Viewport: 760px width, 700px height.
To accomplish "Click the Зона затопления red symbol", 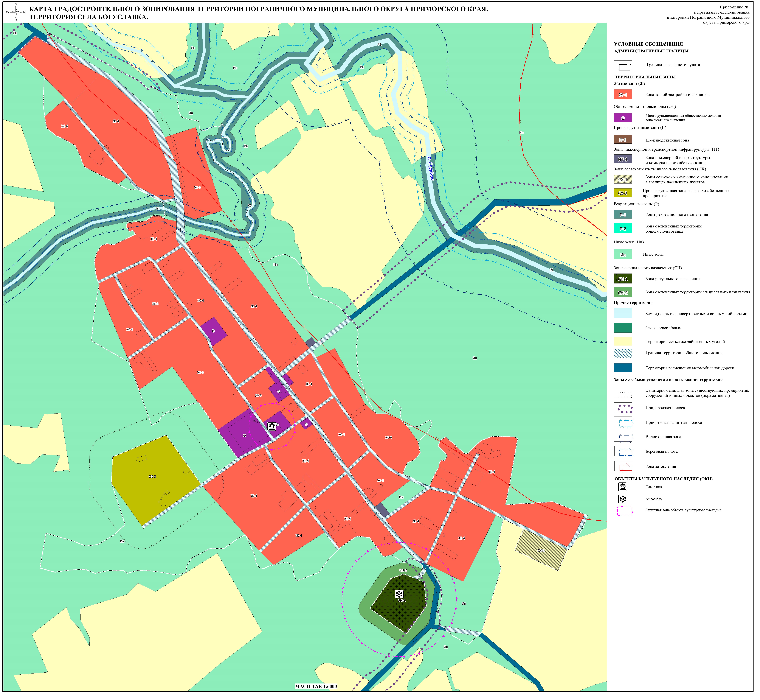I will pos(623,466).
